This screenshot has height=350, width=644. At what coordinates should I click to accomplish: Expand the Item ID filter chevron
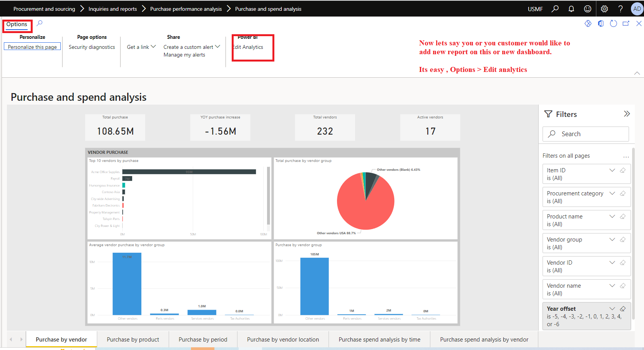coord(612,170)
